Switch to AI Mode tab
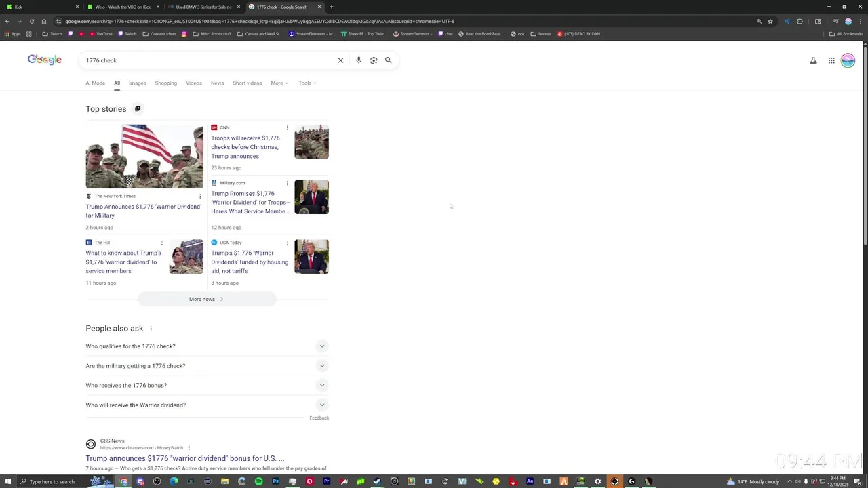Viewport: 868px width, 488px height. click(95, 83)
